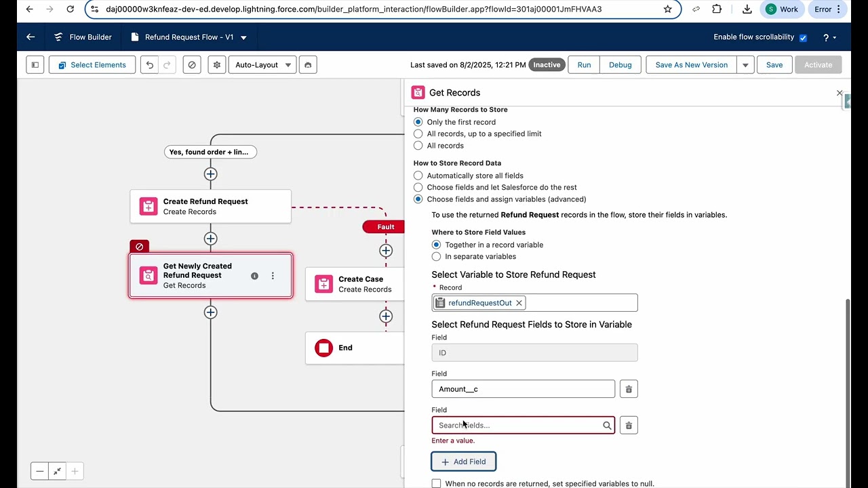Close the Get Records panel
Viewport: 868px width, 488px height.
point(840,93)
